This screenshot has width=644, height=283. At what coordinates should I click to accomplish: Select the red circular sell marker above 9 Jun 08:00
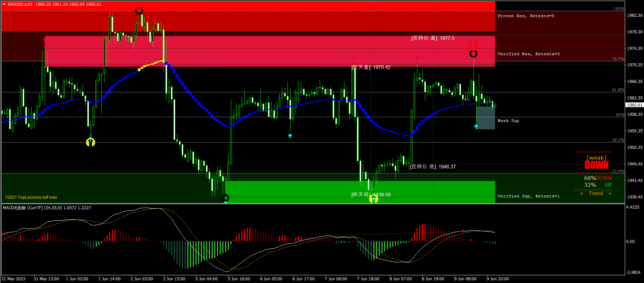[x=473, y=44]
